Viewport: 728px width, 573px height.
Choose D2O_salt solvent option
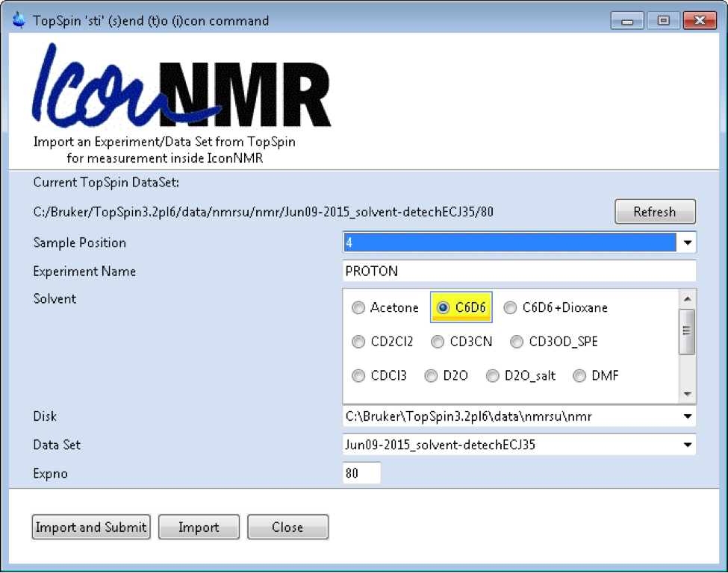492,376
